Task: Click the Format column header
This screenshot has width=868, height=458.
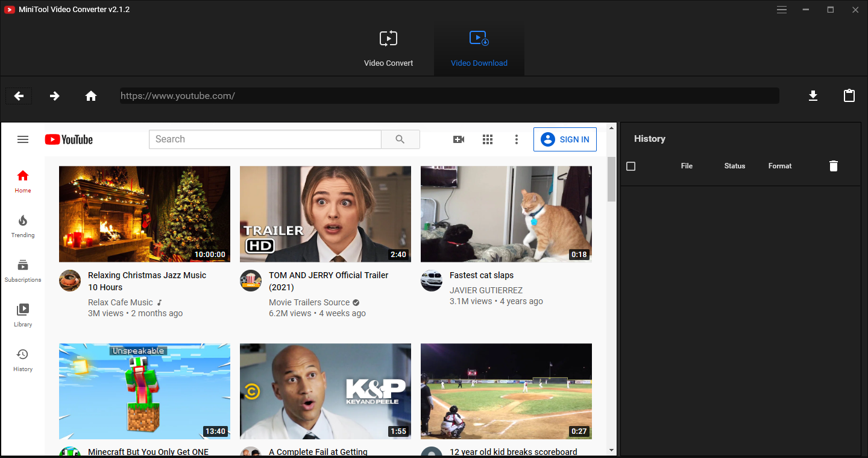Action: pyautogui.click(x=780, y=166)
